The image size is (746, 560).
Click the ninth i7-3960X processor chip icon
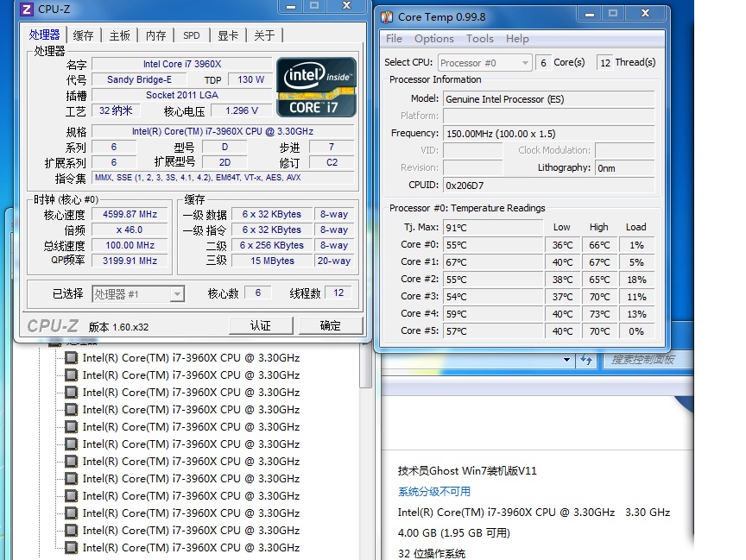(x=72, y=496)
